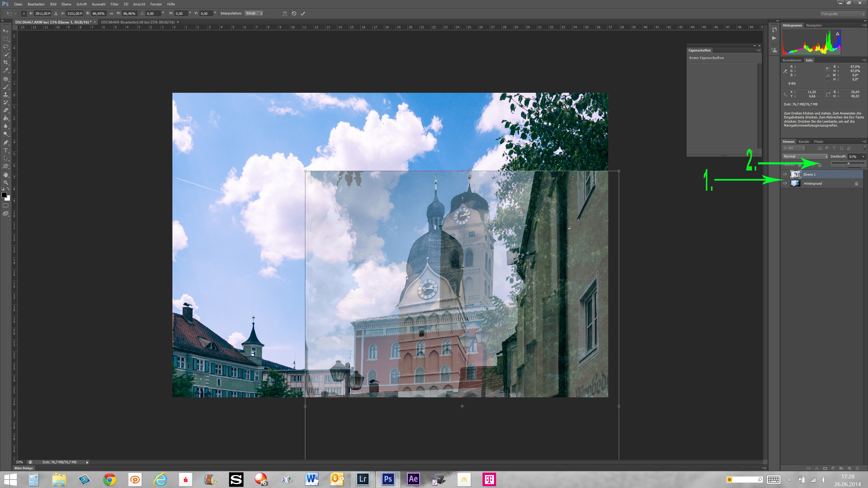Hide the Ebene 1 layer
Viewport: 868px width, 488px height.
[x=785, y=174]
